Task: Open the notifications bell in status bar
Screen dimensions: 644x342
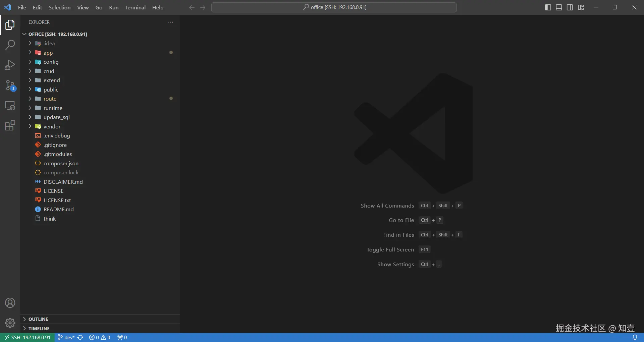Action: 635,337
